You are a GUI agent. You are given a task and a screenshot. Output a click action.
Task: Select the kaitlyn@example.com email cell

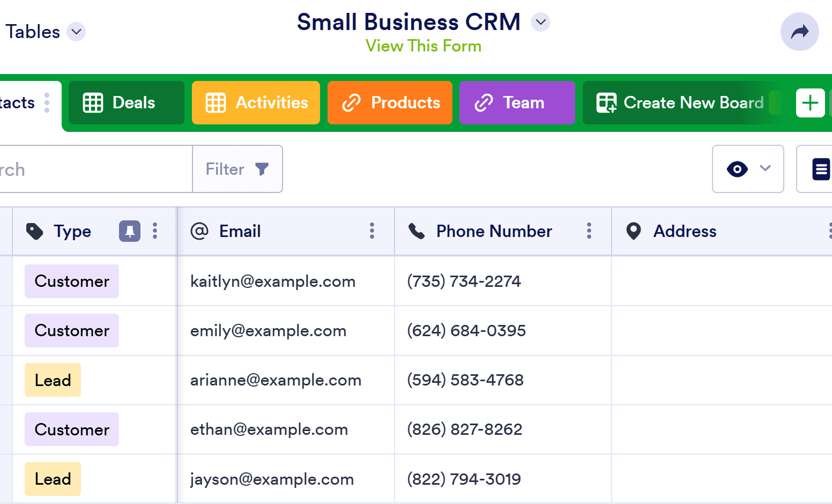click(286, 281)
